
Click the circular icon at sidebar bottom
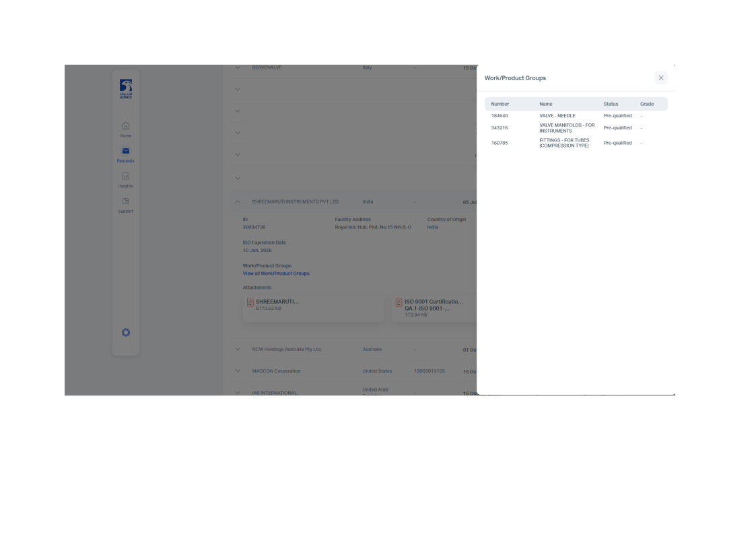(x=125, y=333)
